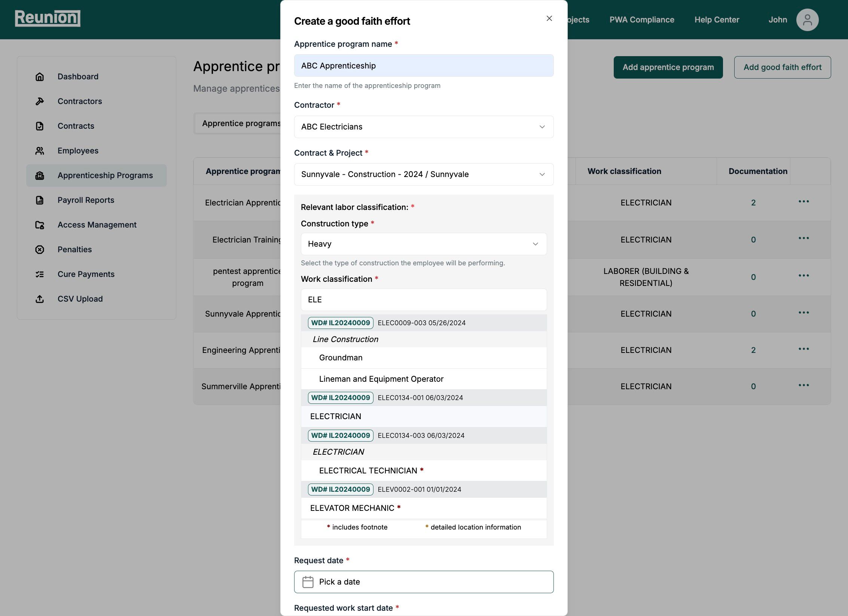The image size is (848, 616).
Task: Click the Penalties circle-x icon
Action: pos(40,250)
